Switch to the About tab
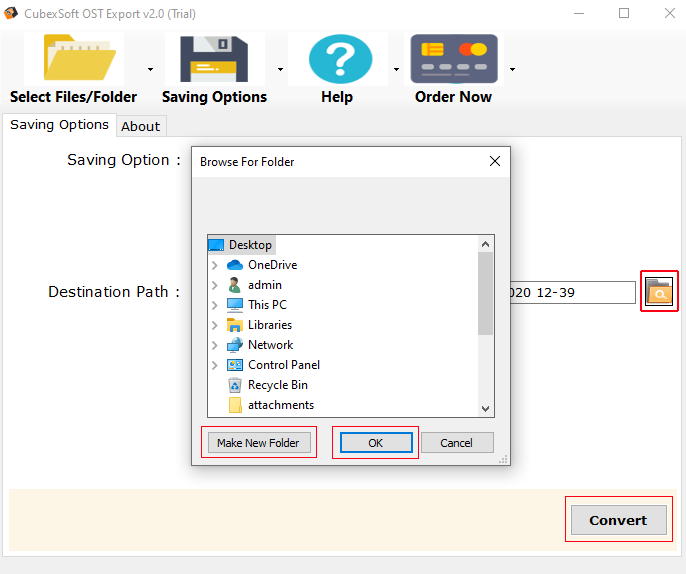 [x=141, y=126]
